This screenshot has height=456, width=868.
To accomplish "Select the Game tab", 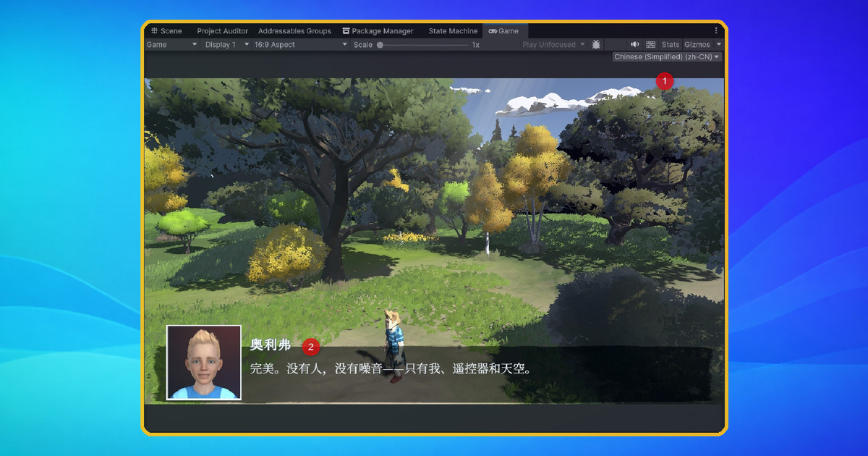I will click(504, 31).
